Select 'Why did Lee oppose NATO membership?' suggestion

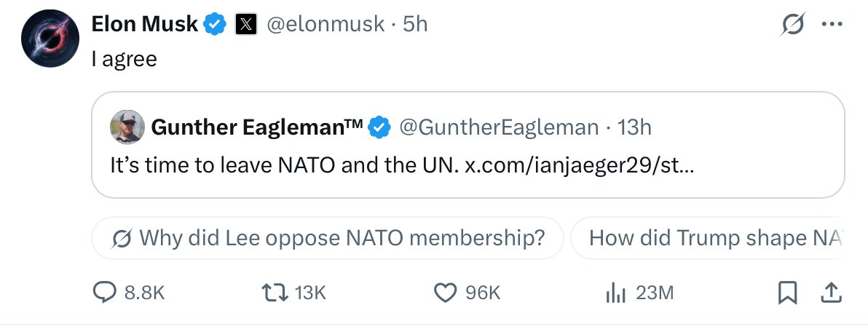[x=328, y=238]
